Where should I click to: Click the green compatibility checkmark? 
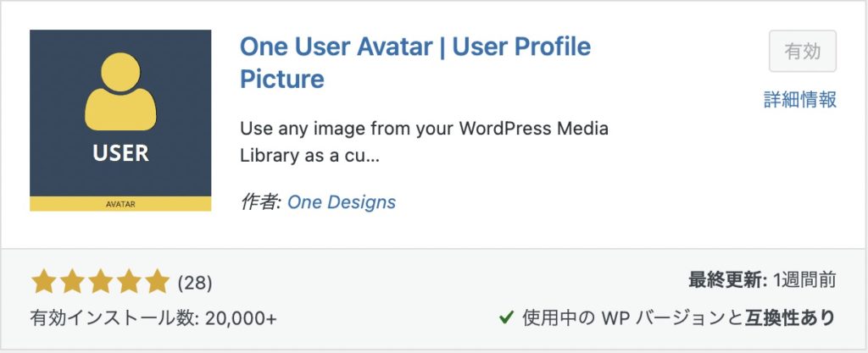[506, 318]
